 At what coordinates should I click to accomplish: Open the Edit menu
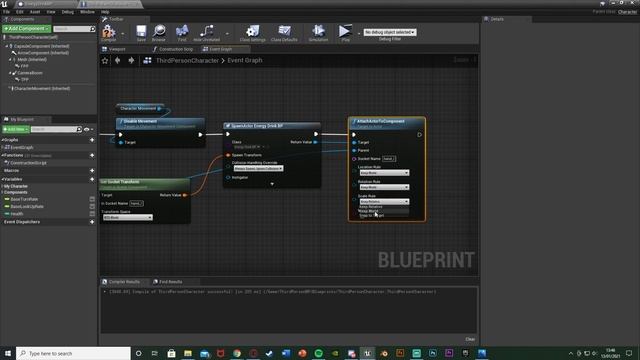tap(20, 12)
